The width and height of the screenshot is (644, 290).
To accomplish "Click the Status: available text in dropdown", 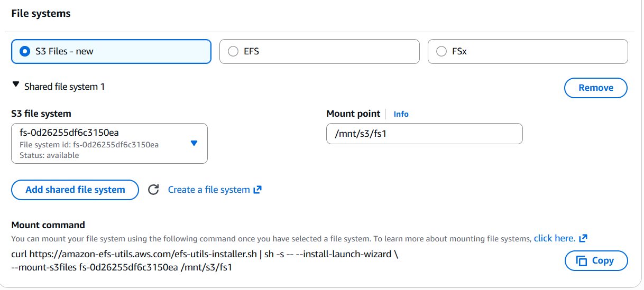I will point(49,155).
